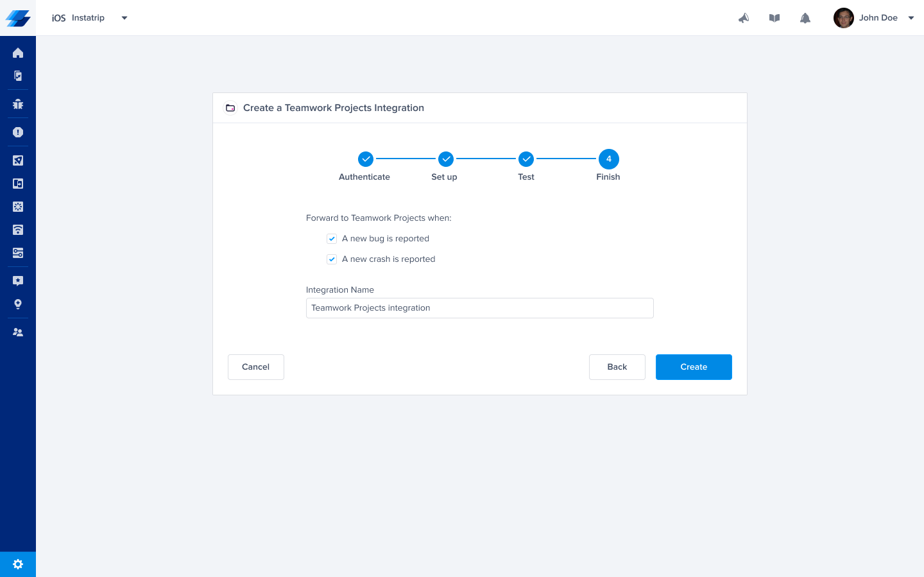This screenshot has width=924, height=577.
Task: Open the team members icon in sidebar
Action: click(18, 332)
